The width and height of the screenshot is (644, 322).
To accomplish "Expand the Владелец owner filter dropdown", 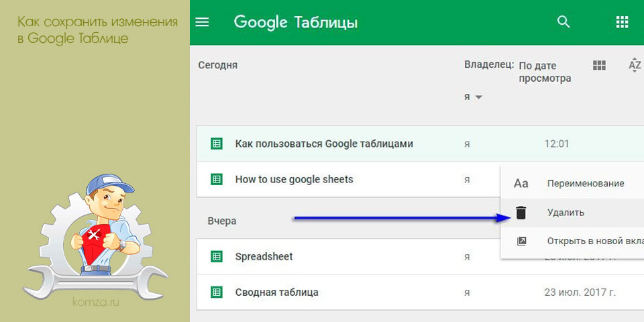I will pyautogui.click(x=473, y=97).
